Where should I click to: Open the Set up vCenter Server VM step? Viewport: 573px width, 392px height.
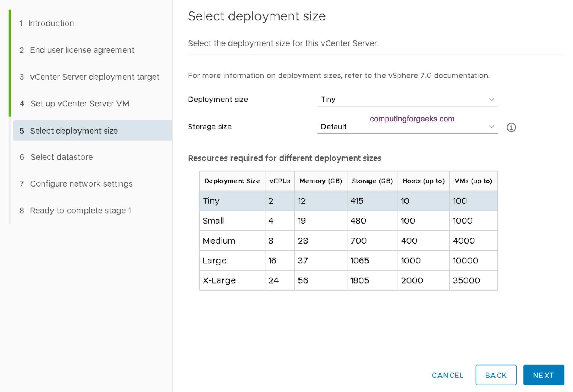[80, 104]
